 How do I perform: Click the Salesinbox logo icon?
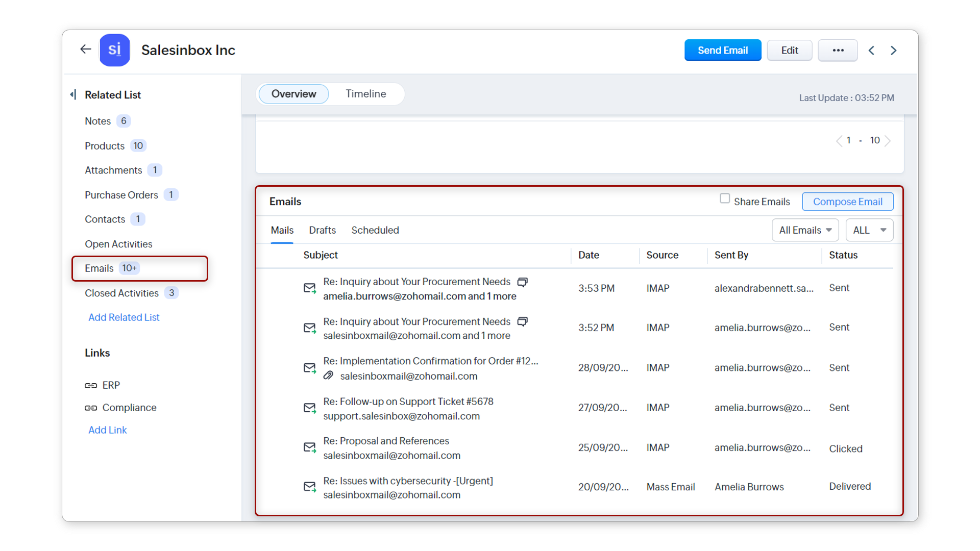(115, 50)
